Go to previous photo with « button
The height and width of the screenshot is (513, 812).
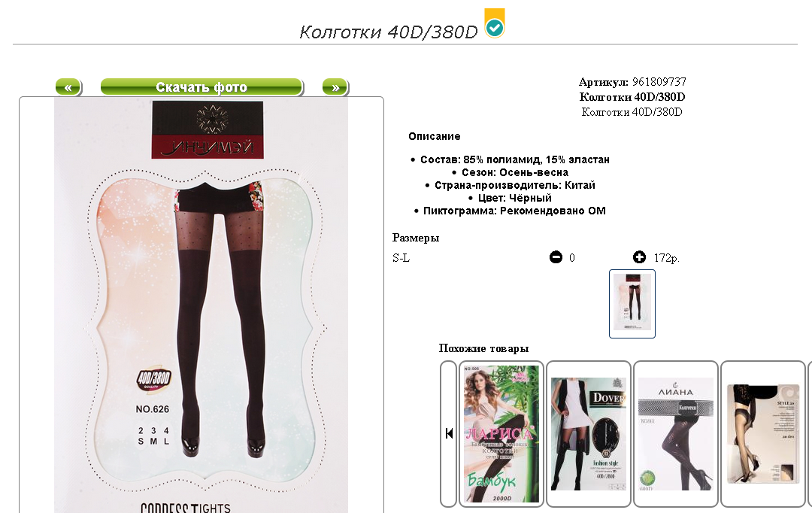pyautogui.click(x=68, y=87)
